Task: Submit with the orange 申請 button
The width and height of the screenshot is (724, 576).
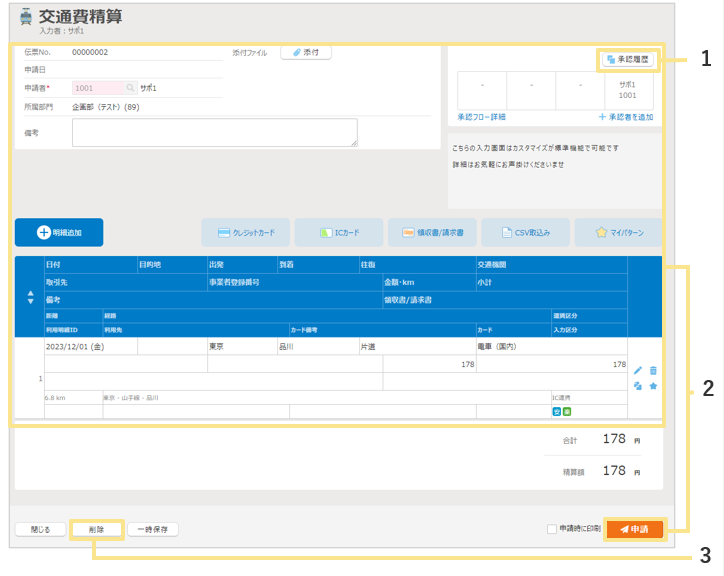Action: tap(634, 529)
